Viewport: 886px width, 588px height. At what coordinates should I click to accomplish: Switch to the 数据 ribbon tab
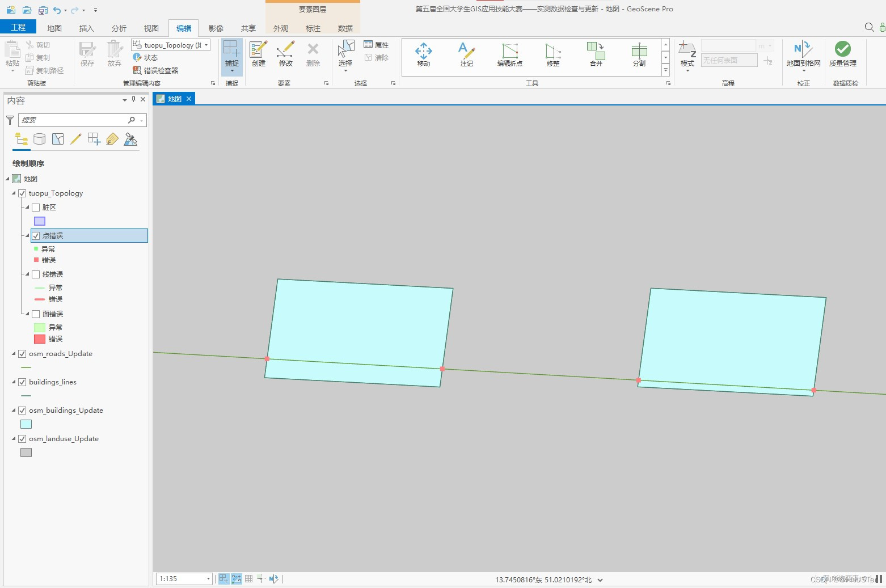[x=345, y=28]
